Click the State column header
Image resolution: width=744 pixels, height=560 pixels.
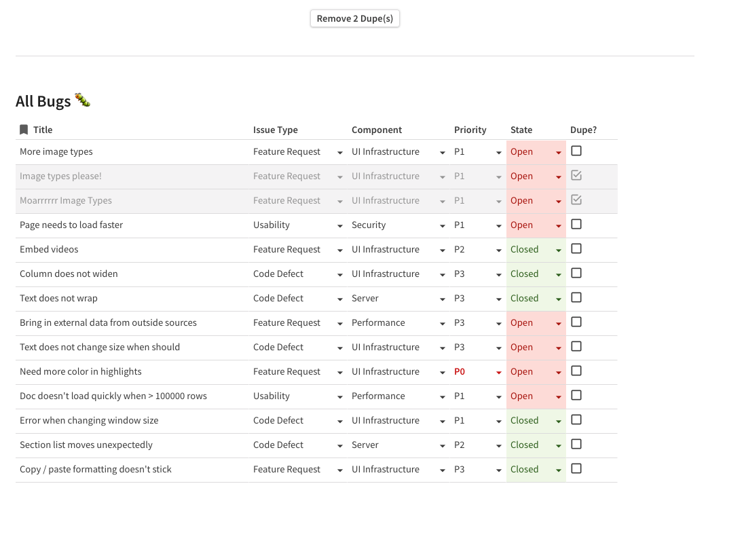[x=521, y=130]
